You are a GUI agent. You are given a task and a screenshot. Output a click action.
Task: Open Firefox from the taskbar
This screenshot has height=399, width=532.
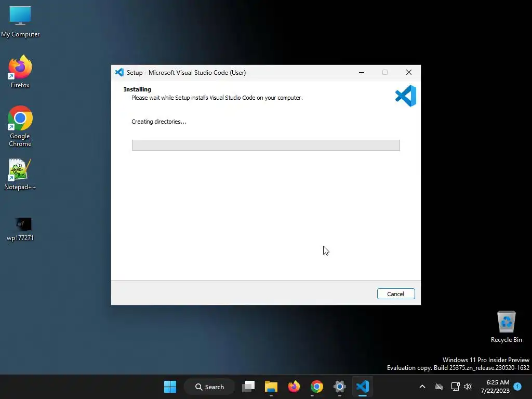click(x=294, y=387)
